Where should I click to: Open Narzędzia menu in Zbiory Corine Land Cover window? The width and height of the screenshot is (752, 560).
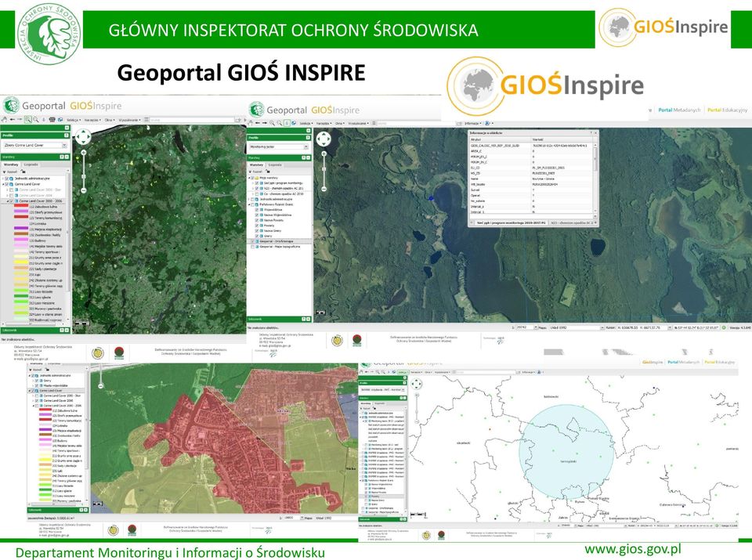(x=92, y=120)
